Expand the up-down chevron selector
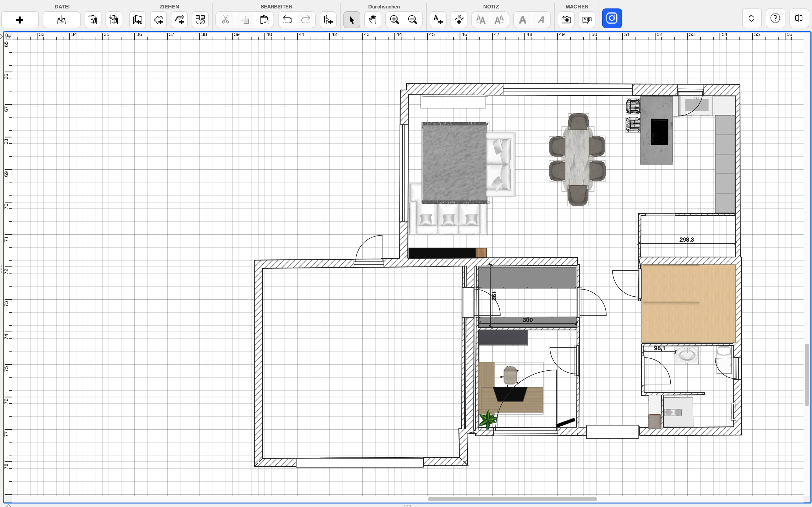 752,18
